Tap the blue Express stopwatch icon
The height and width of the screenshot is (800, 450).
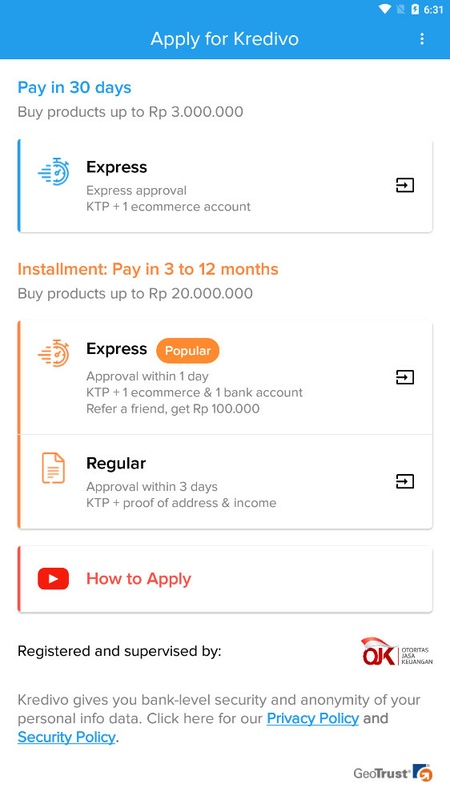[54, 171]
